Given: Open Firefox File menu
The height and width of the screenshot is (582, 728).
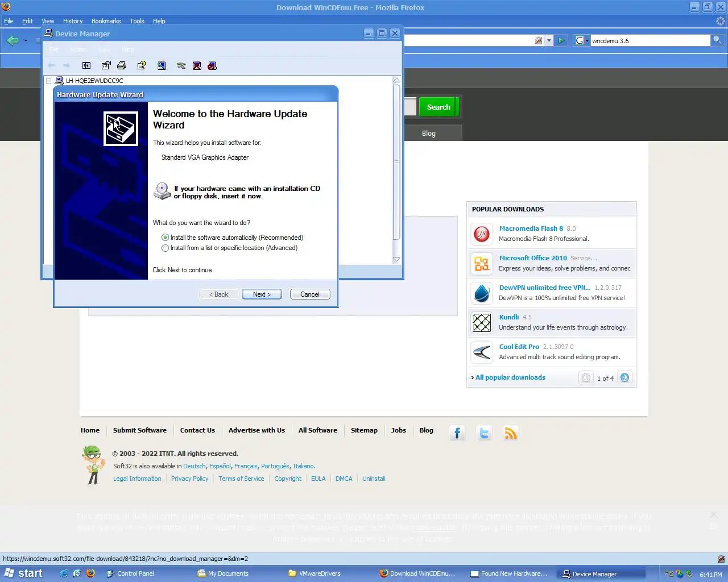Looking at the screenshot, I should (x=9, y=21).
